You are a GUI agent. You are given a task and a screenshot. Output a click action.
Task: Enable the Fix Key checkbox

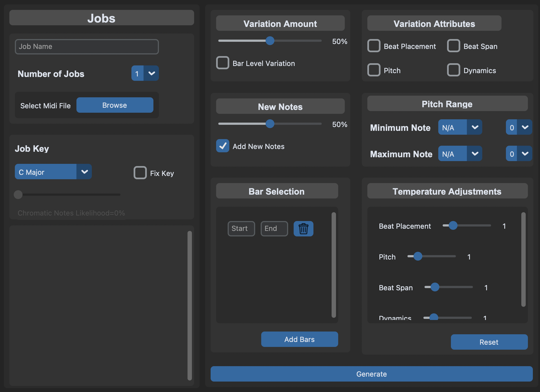tap(140, 173)
